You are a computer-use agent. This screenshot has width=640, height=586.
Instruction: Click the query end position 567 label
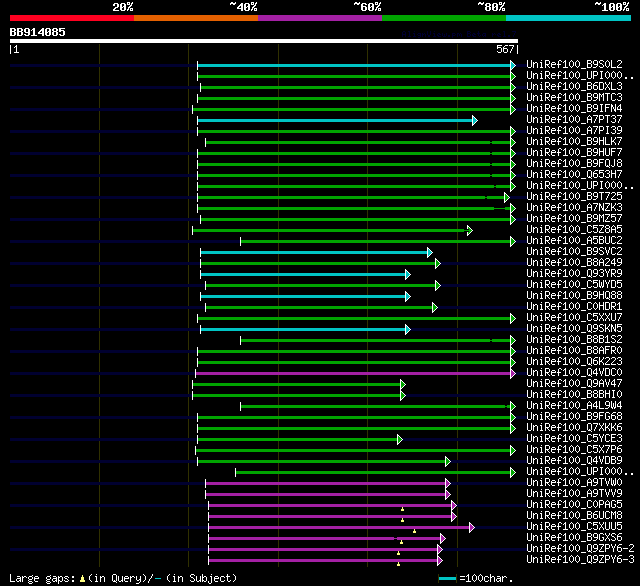(x=505, y=49)
